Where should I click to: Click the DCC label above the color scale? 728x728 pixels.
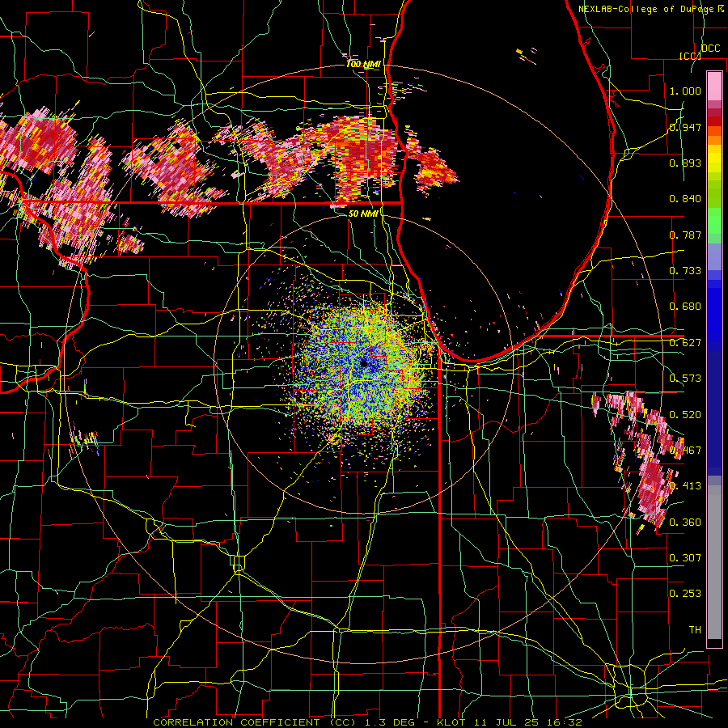(x=710, y=49)
